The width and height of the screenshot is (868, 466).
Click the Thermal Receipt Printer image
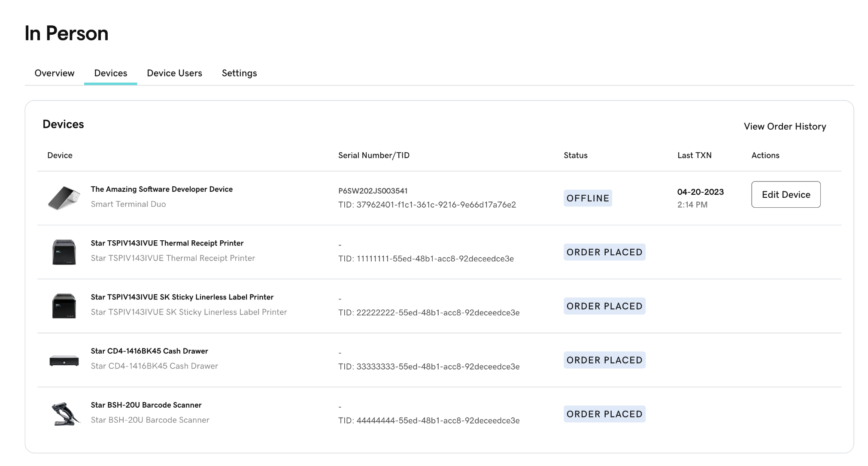64,252
